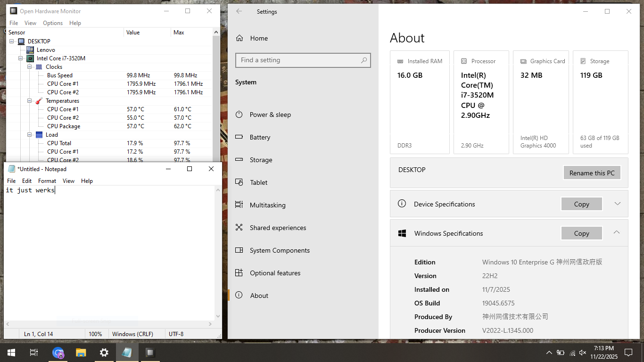Switch to Notepad via its taskbar icon
644x362 pixels.
[127, 352]
